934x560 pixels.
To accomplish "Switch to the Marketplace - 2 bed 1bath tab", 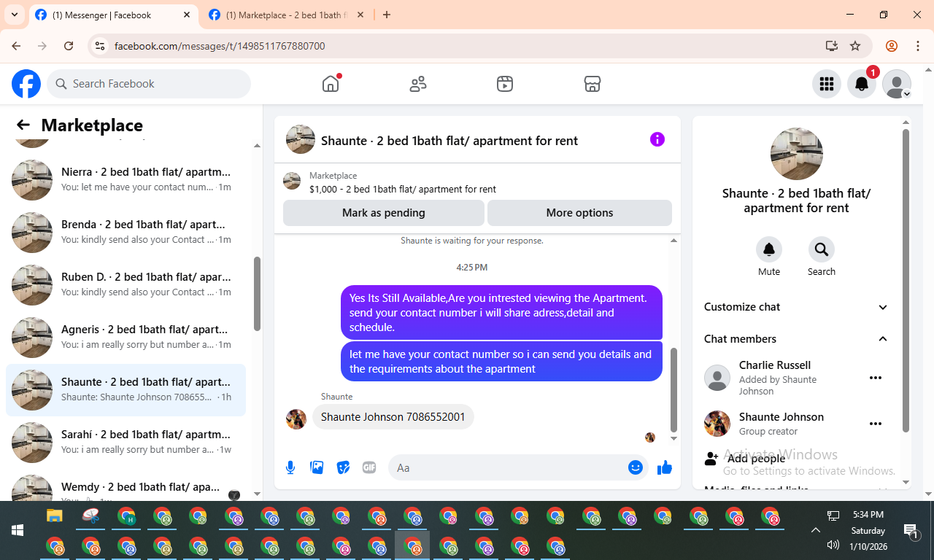I will (286, 15).
